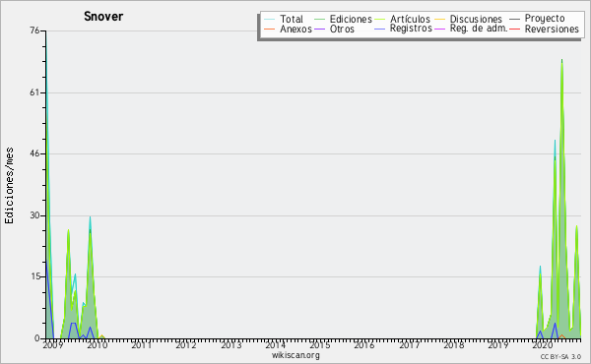Viewport: 591px width, 364px height.
Task: Select the 'Reversiones' legend entry
Action: coord(552,29)
